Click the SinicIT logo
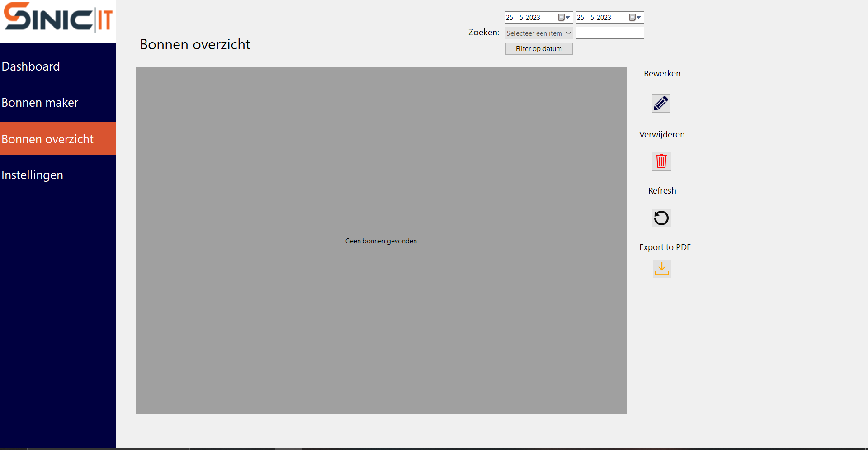The height and width of the screenshot is (450, 868). tap(58, 18)
